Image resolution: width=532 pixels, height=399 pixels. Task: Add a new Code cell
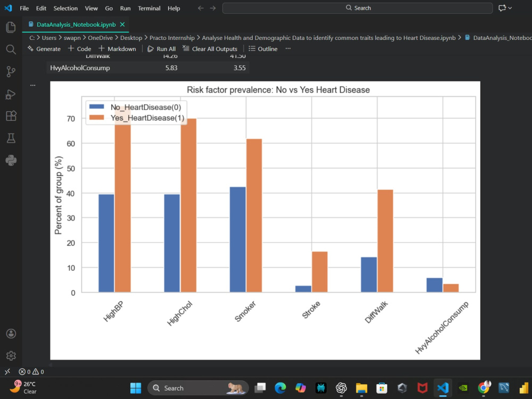point(79,49)
